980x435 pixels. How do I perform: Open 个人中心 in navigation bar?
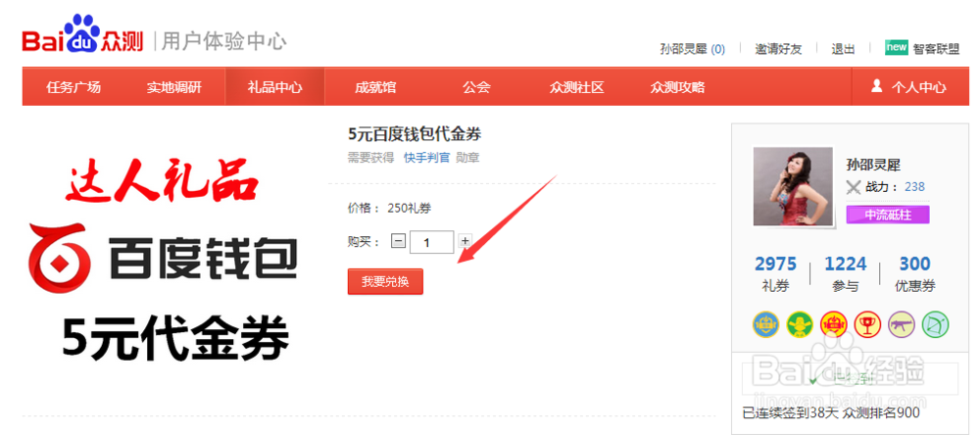[x=908, y=87]
